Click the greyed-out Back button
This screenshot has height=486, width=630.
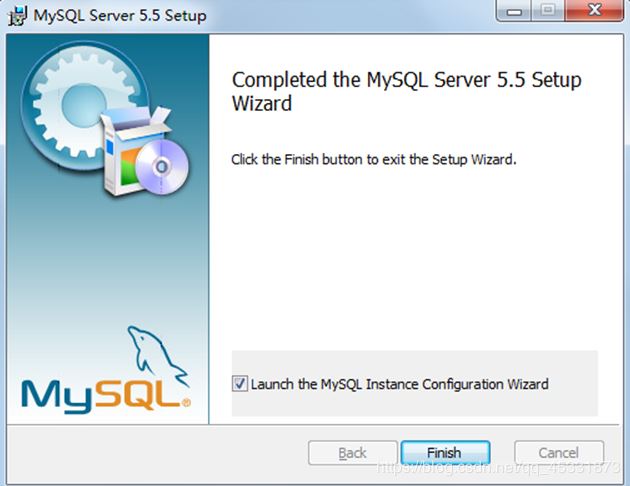tap(352, 453)
